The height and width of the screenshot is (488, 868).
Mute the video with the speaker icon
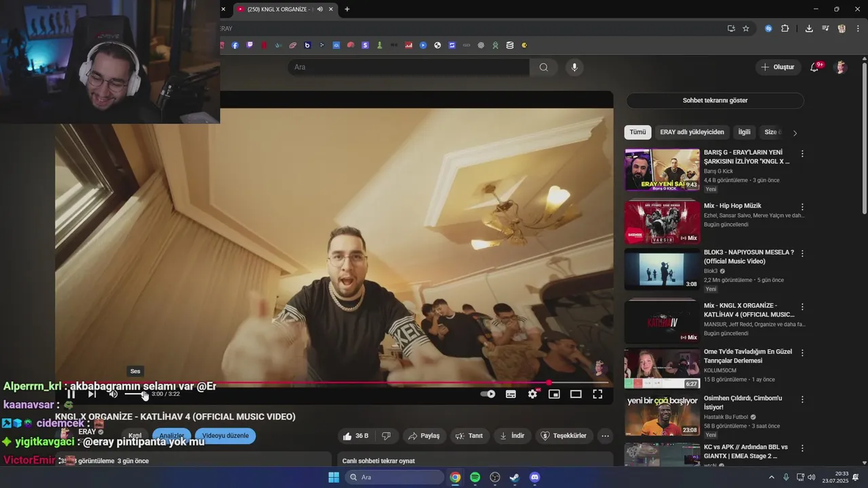[x=113, y=394]
